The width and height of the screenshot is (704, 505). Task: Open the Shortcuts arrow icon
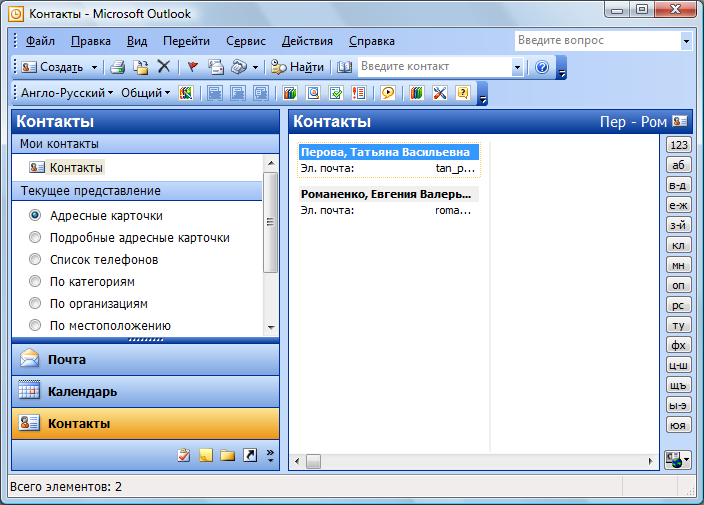click(250, 455)
